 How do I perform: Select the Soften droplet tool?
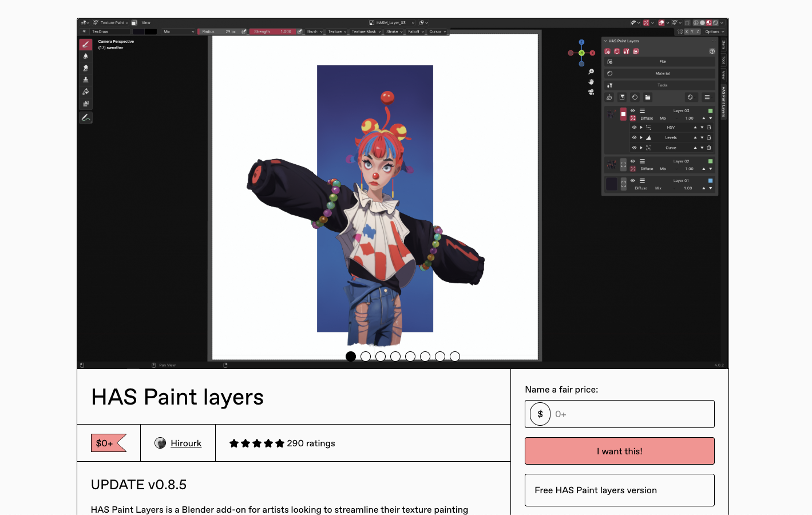86,56
